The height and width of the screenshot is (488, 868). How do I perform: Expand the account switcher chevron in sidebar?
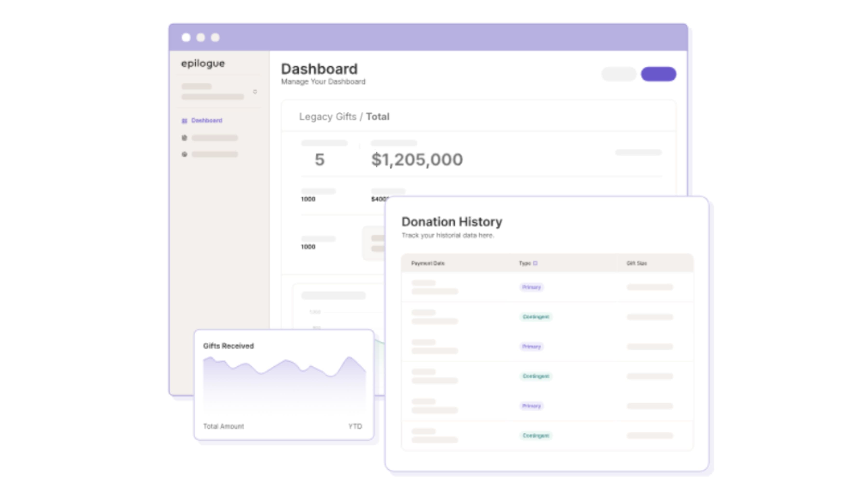[255, 92]
